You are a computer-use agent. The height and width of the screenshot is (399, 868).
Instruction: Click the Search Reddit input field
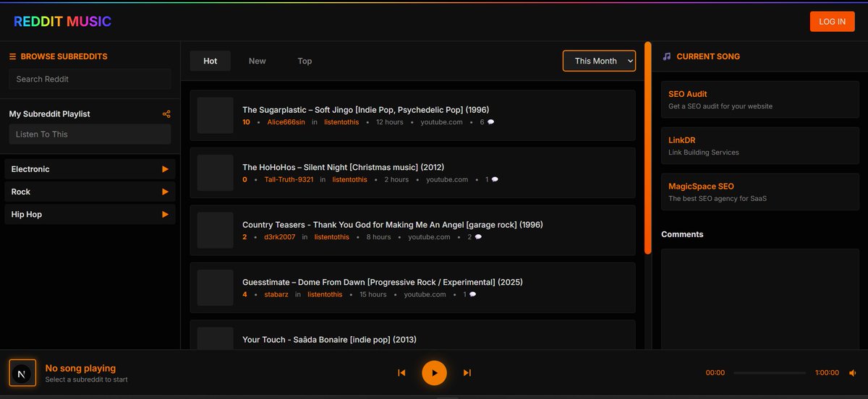tap(90, 79)
